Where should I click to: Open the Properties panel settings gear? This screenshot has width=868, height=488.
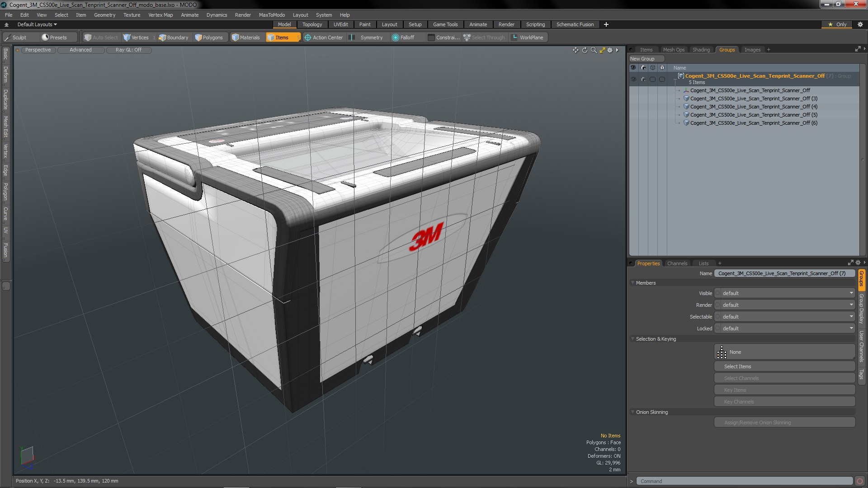[x=858, y=263]
